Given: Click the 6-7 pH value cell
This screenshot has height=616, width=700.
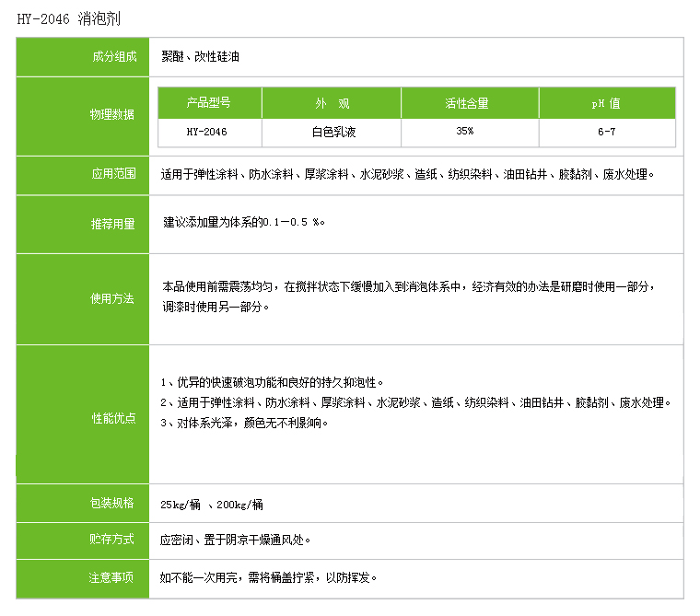Looking at the screenshot, I should tap(606, 132).
